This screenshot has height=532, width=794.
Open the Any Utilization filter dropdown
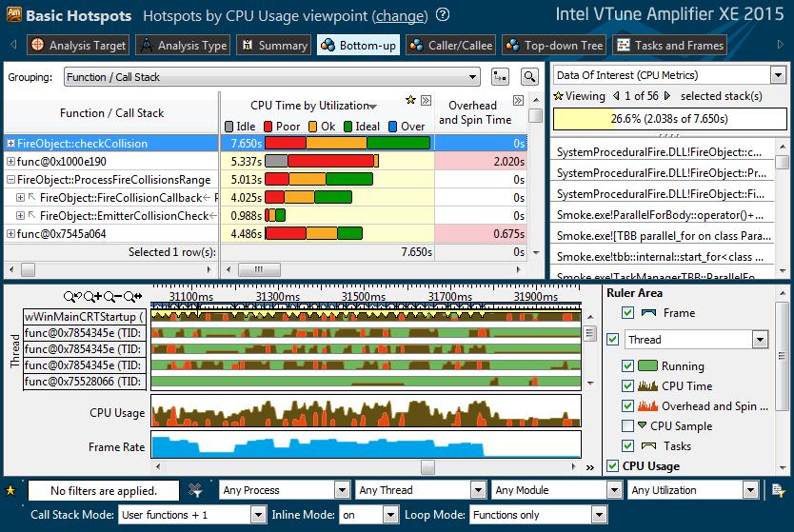click(x=693, y=490)
